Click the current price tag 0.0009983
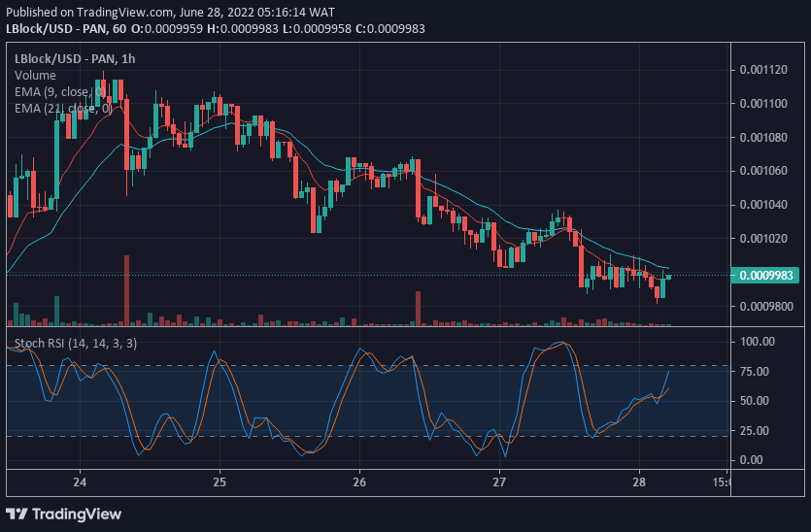This screenshot has width=811, height=532. [765, 275]
